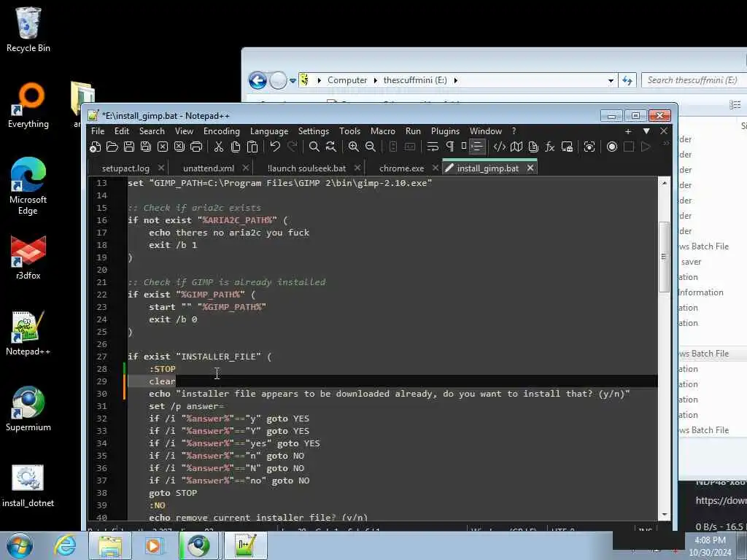Switch to the chrome.exe tab
Screen dimensions: 747x560
coord(401,168)
